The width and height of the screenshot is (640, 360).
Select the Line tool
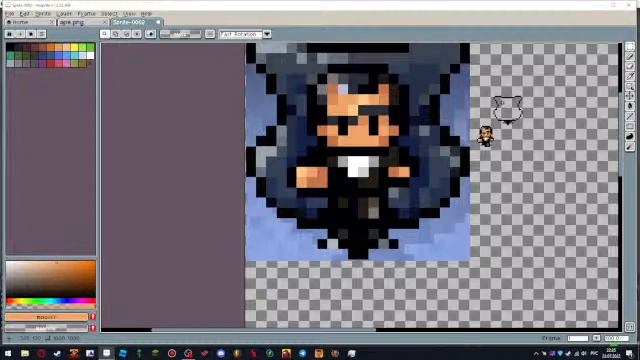point(630,116)
